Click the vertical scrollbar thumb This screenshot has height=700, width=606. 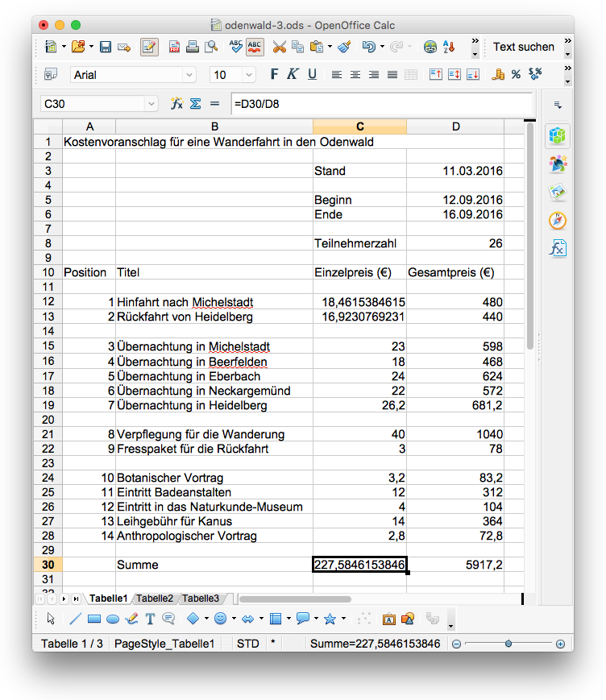click(530, 237)
